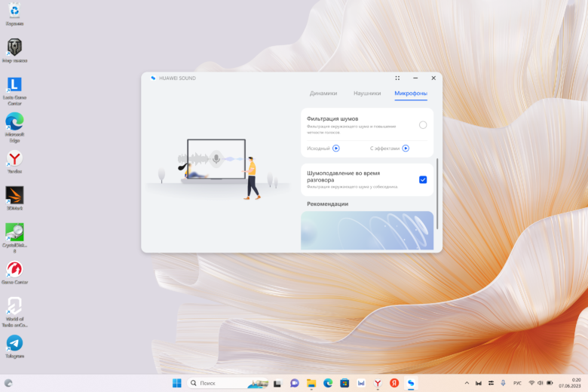Screen dimensions: 588x392
Task: Click the microphone tray icon
Action: [504, 383]
